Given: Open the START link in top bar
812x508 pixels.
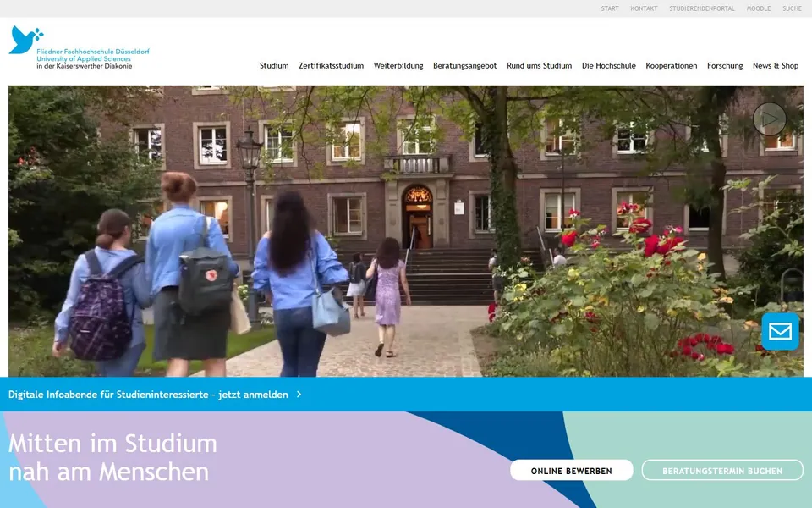Looking at the screenshot, I should click(610, 8).
